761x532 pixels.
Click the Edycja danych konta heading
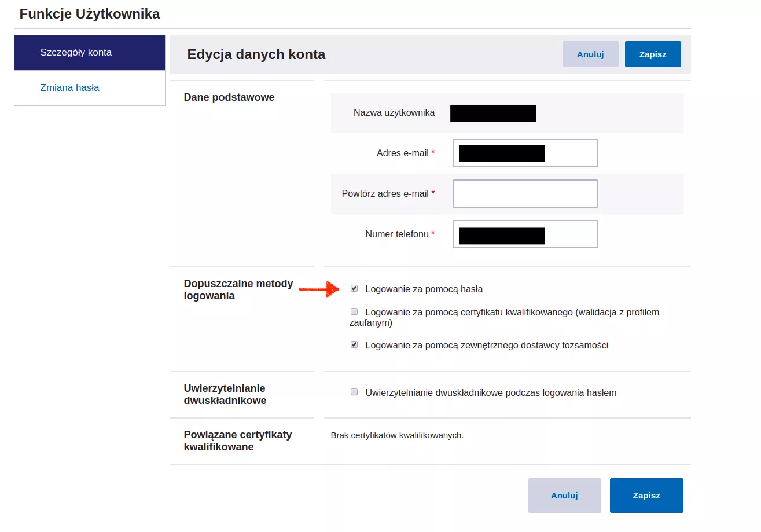click(256, 54)
